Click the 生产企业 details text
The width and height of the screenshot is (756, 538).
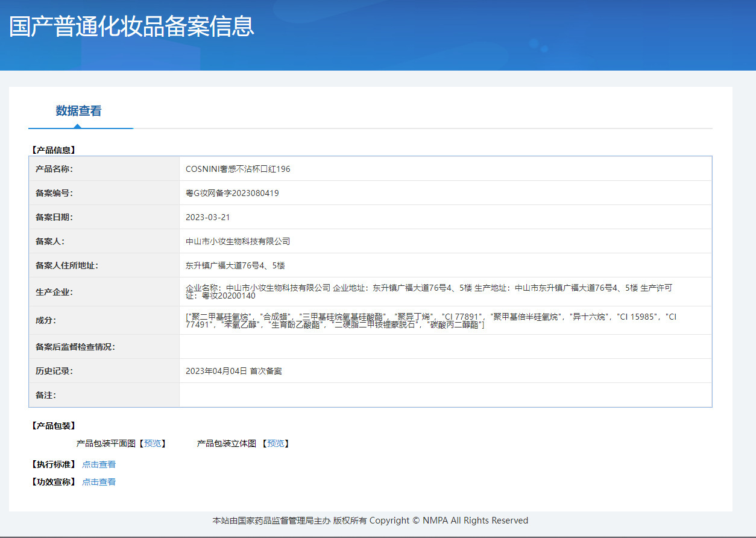coord(428,292)
